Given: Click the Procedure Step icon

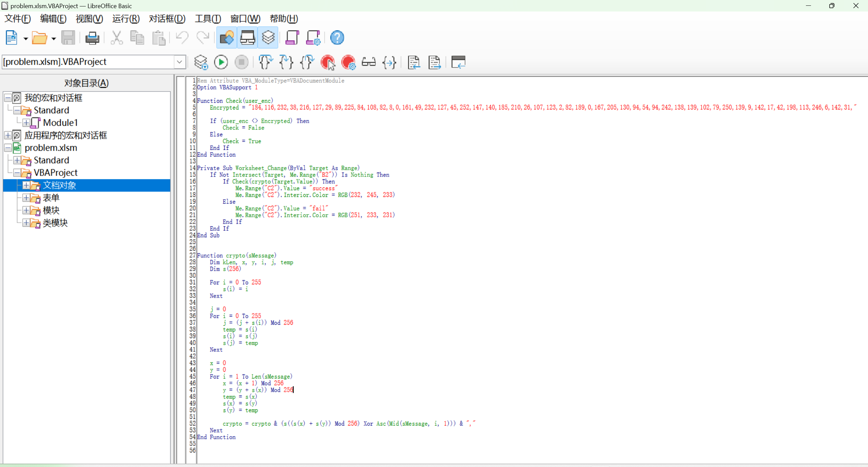Looking at the screenshot, I should point(265,62).
